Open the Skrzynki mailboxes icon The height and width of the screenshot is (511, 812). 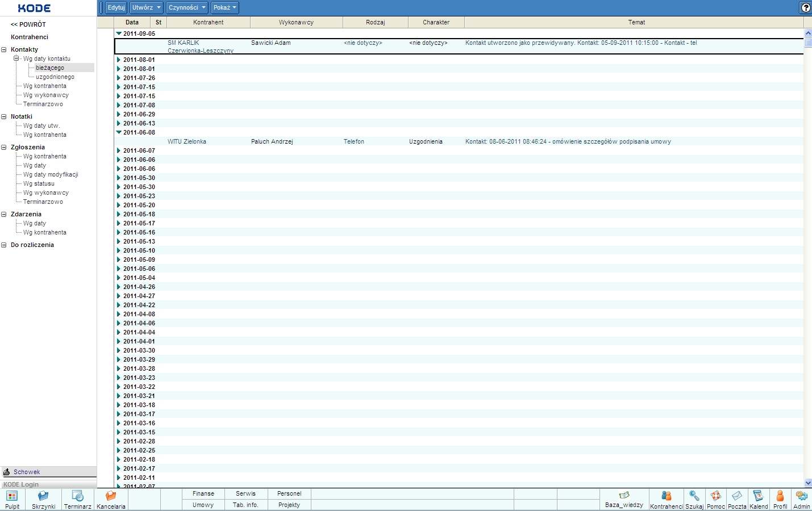[x=43, y=500]
